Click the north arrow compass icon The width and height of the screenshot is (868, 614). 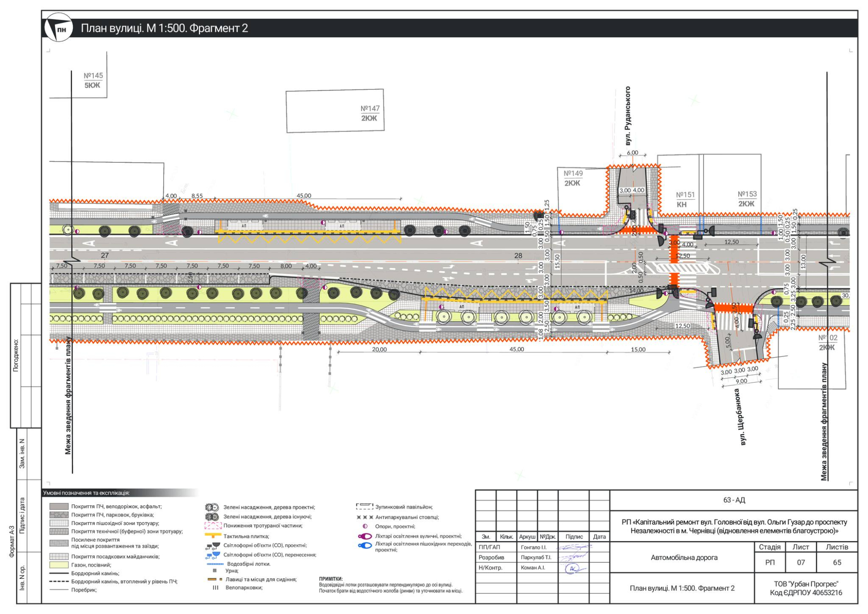[x=58, y=28]
